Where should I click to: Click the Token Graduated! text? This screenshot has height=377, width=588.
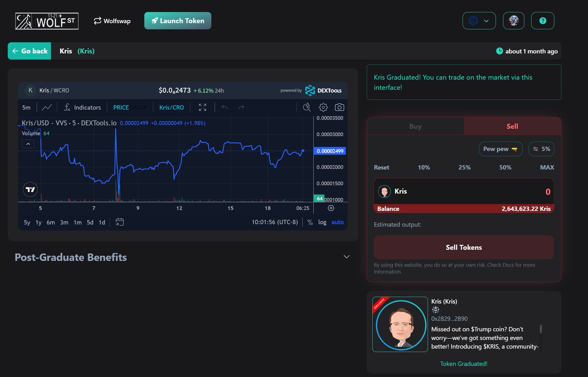[464, 364]
